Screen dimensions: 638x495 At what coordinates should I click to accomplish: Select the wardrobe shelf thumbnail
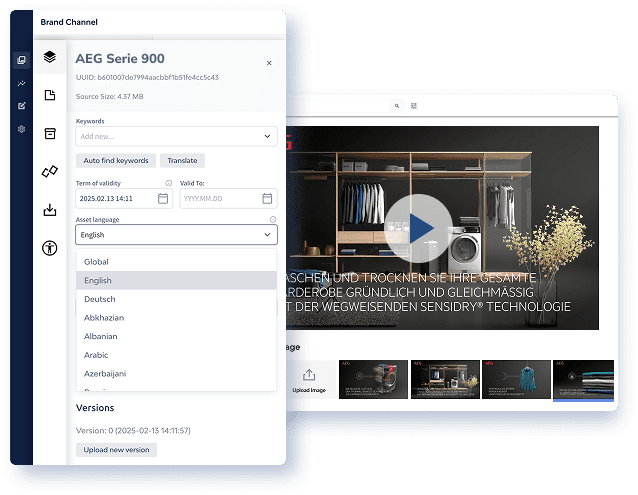[x=445, y=379]
